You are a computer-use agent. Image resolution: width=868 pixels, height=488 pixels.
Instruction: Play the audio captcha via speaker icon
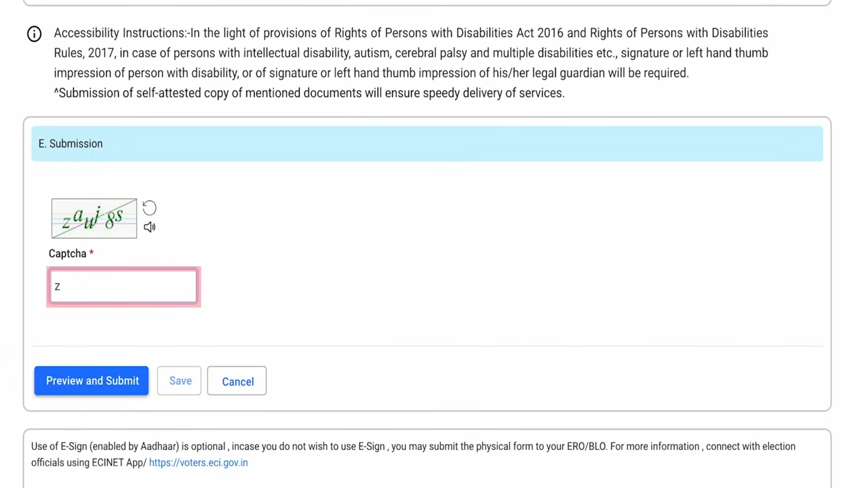click(x=149, y=227)
